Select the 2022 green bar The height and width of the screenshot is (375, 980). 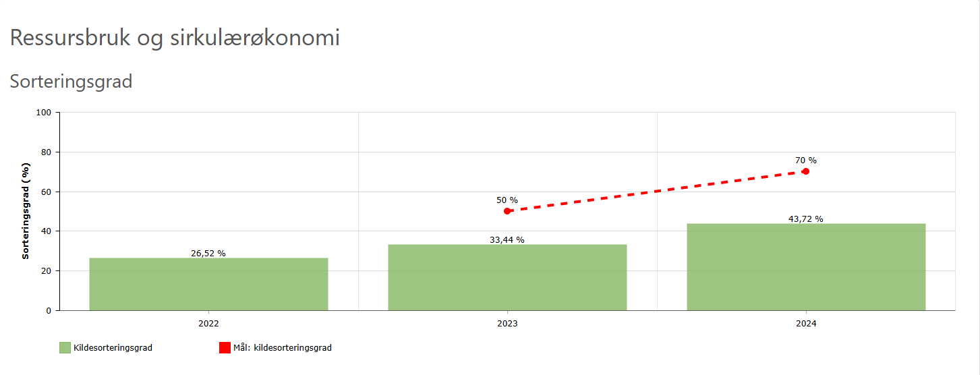[x=208, y=285]
